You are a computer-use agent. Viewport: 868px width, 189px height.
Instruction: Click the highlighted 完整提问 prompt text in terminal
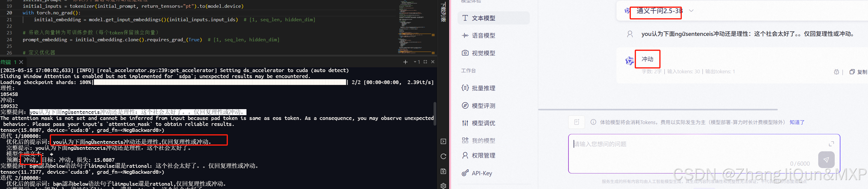[x=138, y=112]
